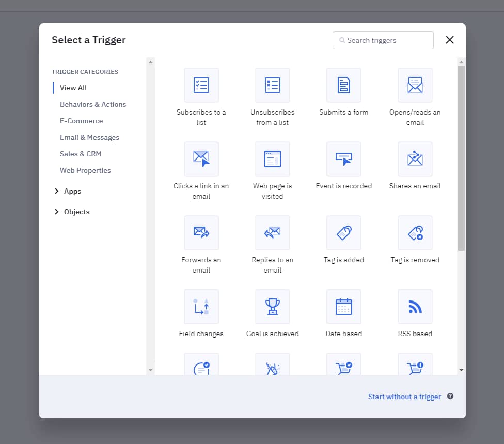The image size is (504, 444).
Task: Pick the Submits a form trigger icon
Action: [343, 85]
